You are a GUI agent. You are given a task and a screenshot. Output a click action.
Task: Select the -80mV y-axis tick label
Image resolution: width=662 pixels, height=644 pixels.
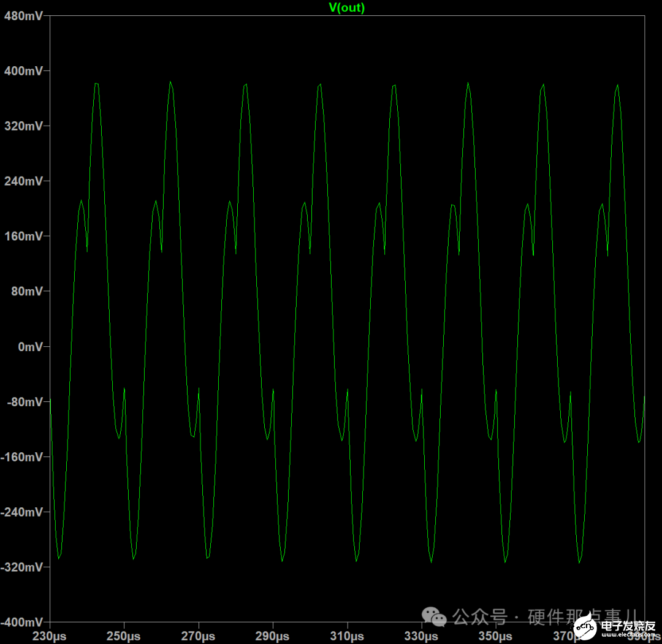[x=25, y=402]
